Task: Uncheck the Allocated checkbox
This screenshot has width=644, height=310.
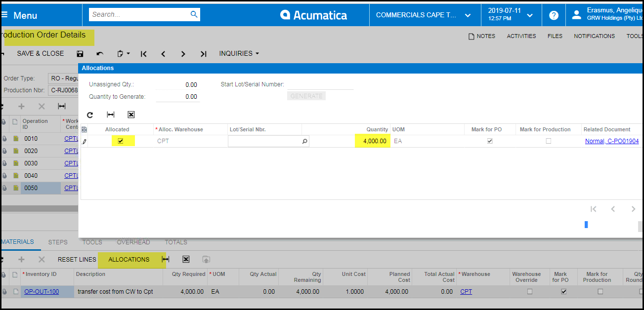Action: tap(120, 141)
